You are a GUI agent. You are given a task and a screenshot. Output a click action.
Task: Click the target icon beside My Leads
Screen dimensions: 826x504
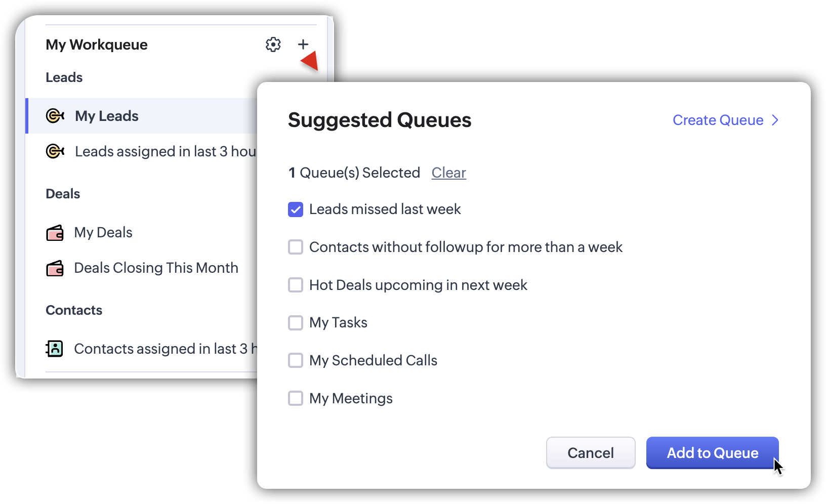click(x=55, y=116)
